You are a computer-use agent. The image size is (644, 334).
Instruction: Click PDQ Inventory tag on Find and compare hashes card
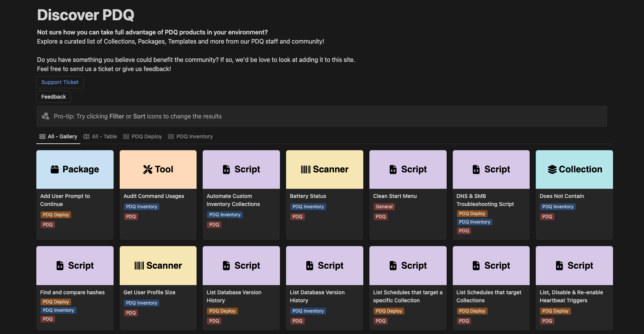coord(58,310)
